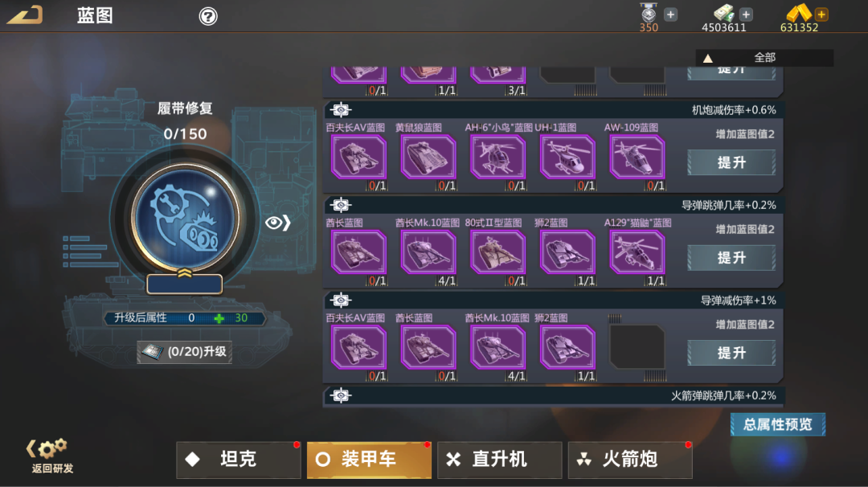Screen dimensions: 868x487
Task: Toggle the eye preview icon beside emblem
Action: click(277, 223)
